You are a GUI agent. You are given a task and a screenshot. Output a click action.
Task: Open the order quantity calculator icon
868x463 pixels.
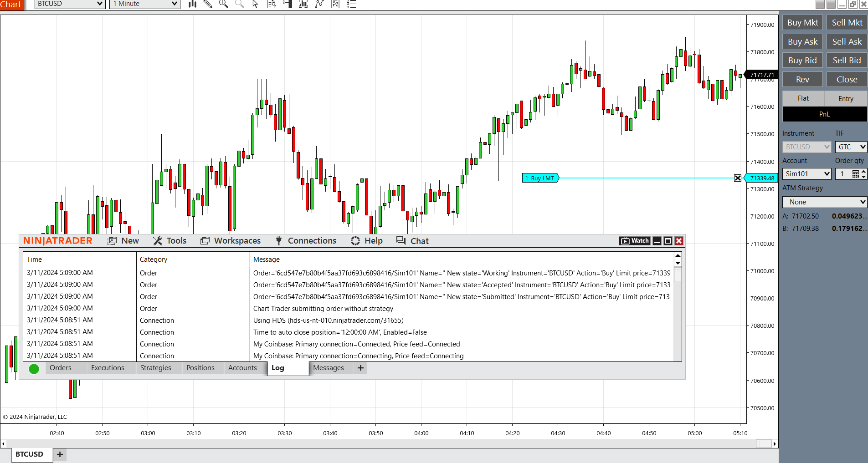856,174
